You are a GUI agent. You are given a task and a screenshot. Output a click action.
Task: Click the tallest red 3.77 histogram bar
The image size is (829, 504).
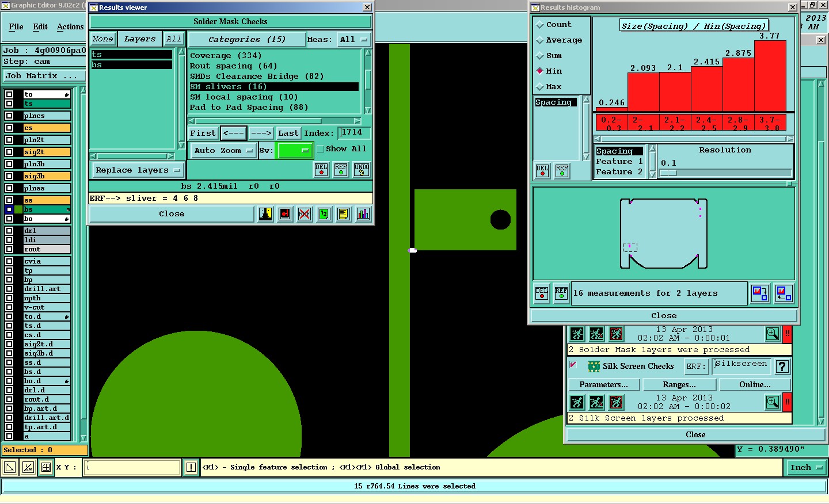(x=770, y=76)
